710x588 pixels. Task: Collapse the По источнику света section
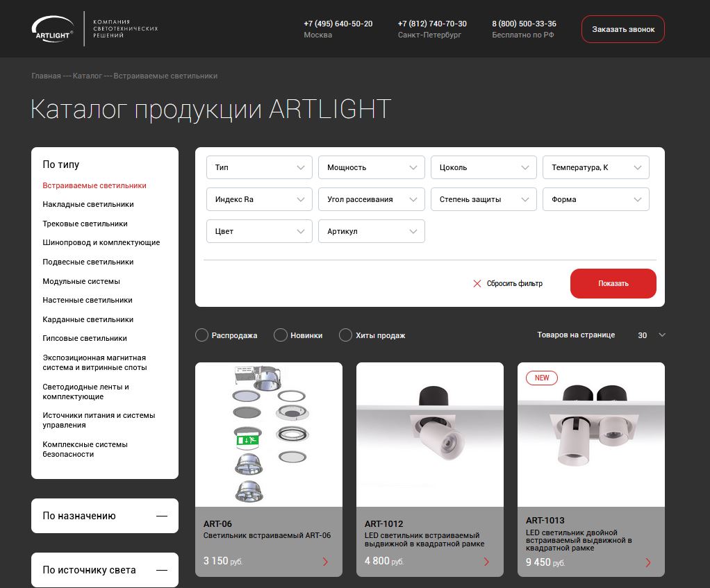pos(162,571)
